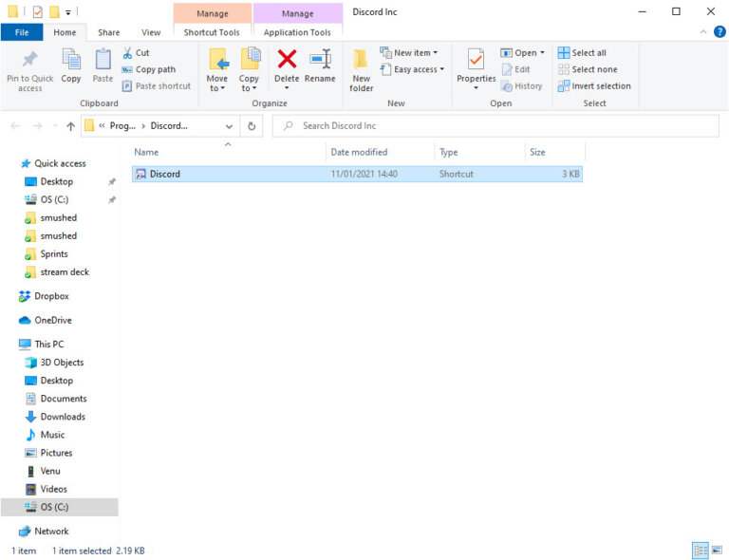Click Invert selection in Select group
729x560 pixels.
594,85
